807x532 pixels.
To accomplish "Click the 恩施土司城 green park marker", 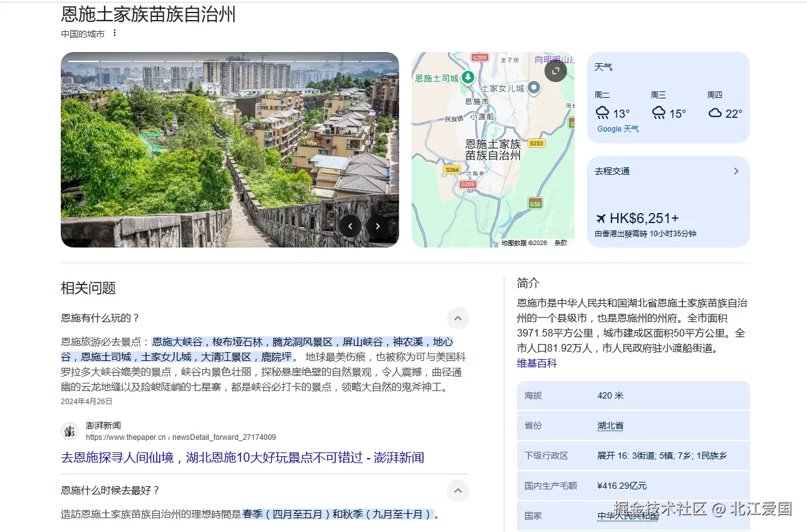I will [x=468, y=78].
